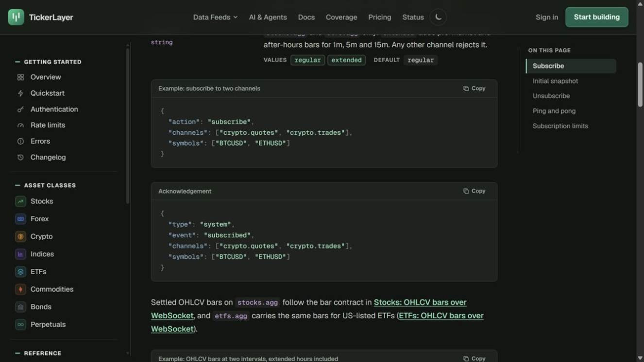The height and width of the screenshot is (362, 644).
Task: Click the main page vertical scrollbar thumb
Action: click(640, 84)
